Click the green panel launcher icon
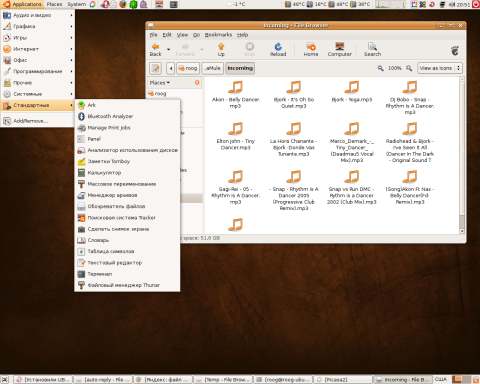Image resolution: width=480 pixels, height=384 pixels. click(x=133, y=4)
